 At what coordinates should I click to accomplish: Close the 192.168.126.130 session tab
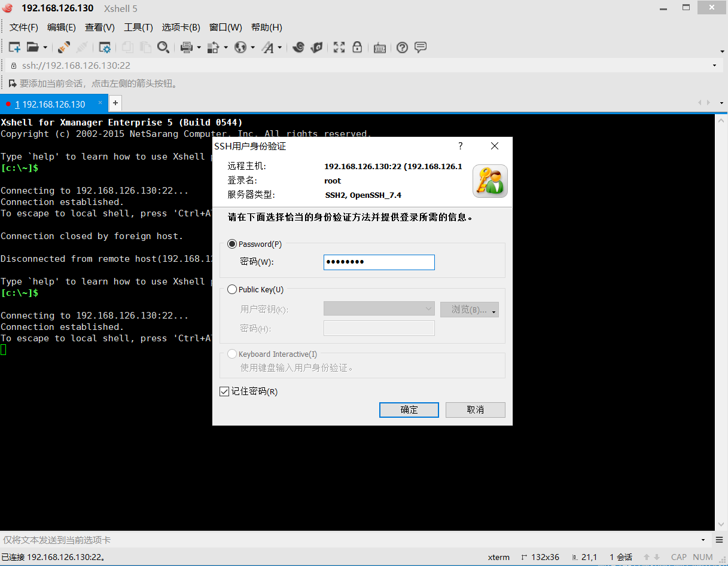100,103
